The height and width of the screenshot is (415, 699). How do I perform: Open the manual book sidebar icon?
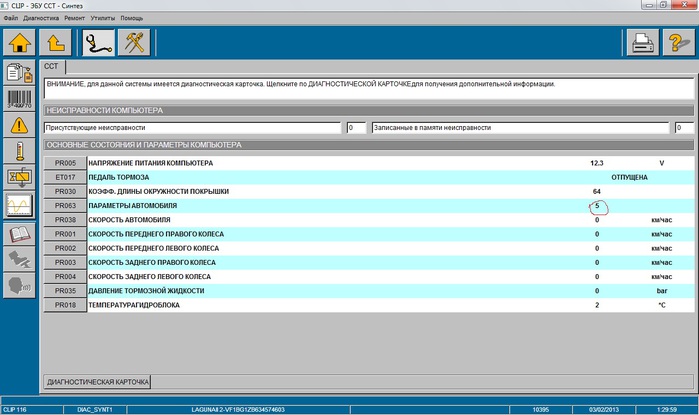[x=19, y=234]
